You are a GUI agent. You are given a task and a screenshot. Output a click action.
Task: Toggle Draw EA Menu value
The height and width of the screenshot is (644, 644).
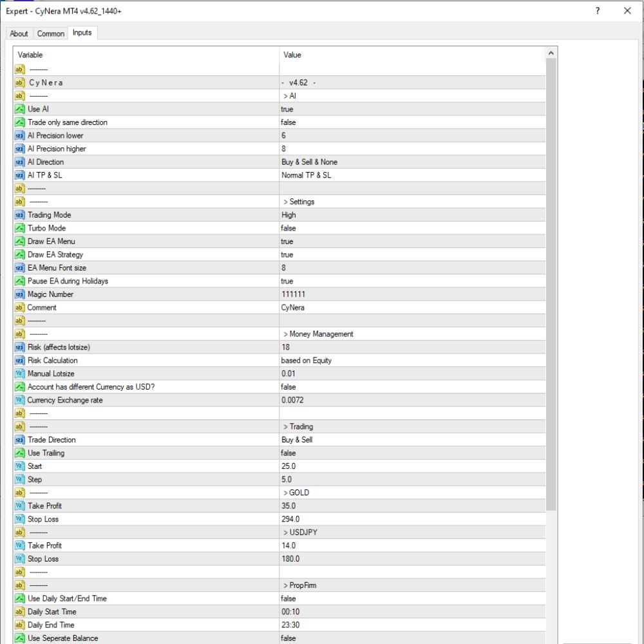click(x=412, y=241)
